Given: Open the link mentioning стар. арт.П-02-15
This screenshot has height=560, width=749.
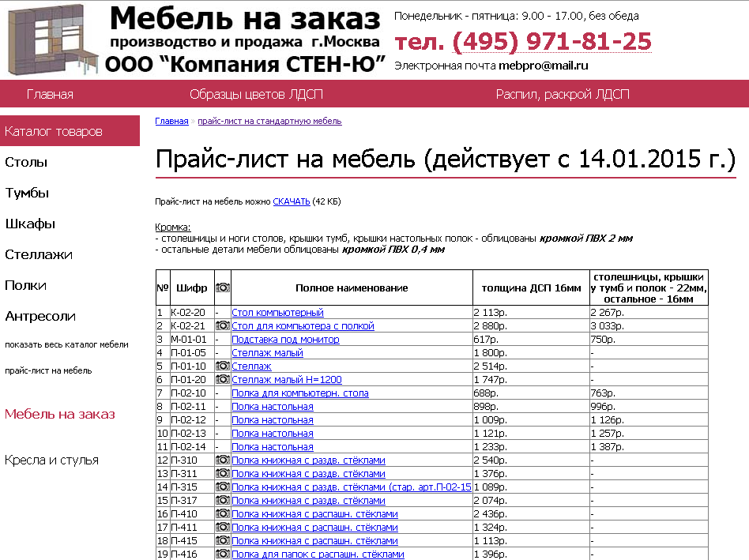Looking at the screenshot, I should [x=352, y=487].
